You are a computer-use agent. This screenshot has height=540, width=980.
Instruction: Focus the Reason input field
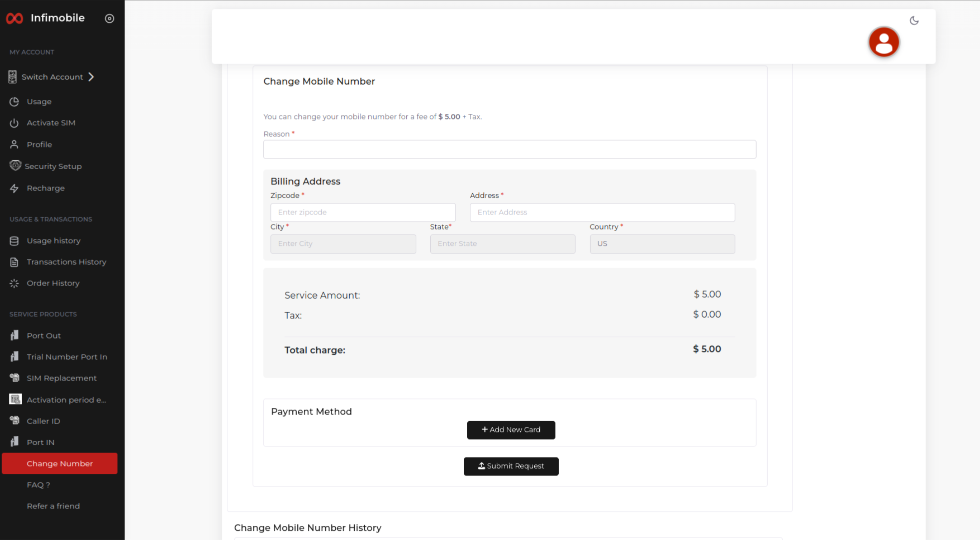[509, 149]
